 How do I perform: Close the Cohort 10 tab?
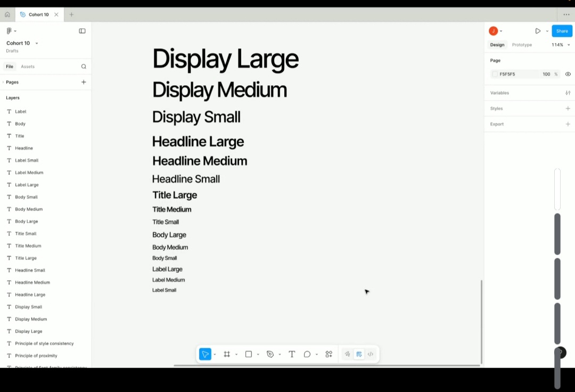pos(56,15)
